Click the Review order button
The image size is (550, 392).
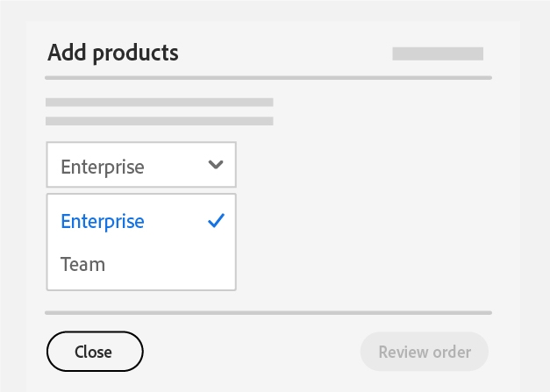[425, 353]
